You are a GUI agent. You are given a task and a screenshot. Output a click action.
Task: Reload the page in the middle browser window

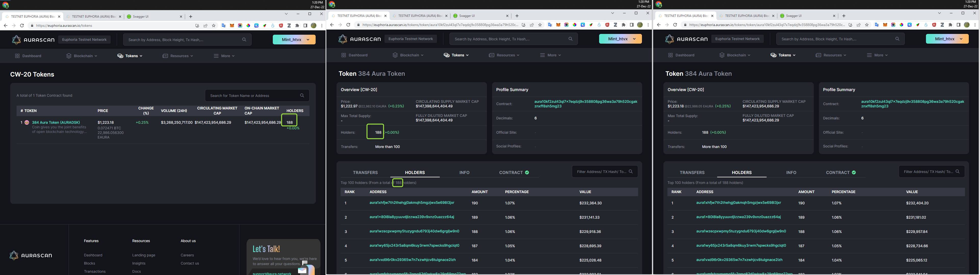(348, 25)
